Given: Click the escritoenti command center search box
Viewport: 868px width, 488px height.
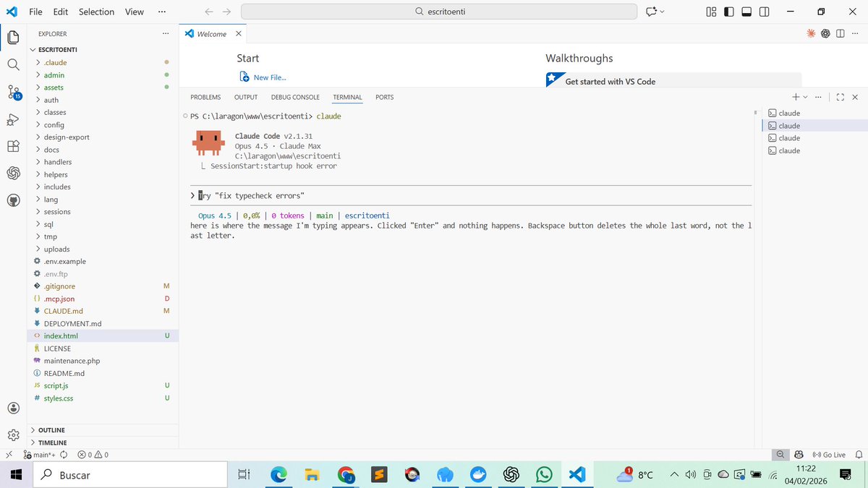Looking at the screenshot, I should pos(439,12).
